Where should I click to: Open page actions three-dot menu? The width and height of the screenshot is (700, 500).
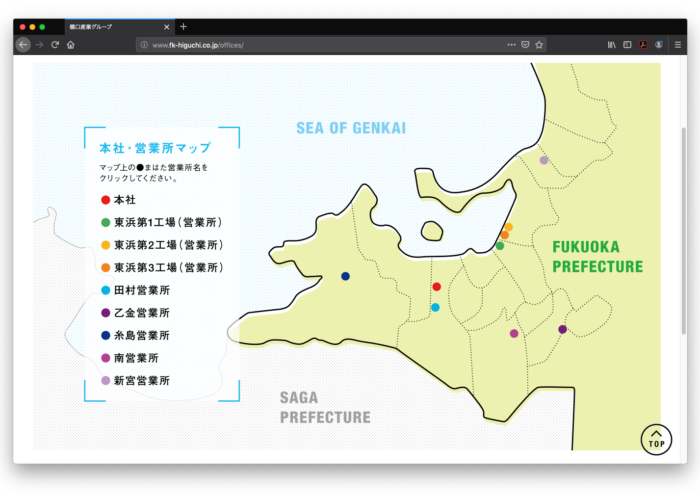click(x=511, y=45)
